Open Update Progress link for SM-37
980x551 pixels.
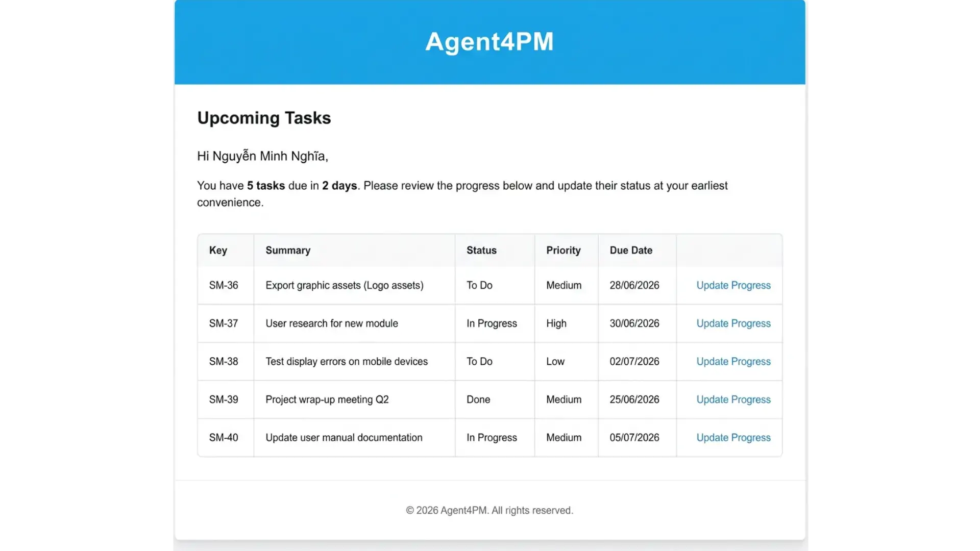(733, 323)
